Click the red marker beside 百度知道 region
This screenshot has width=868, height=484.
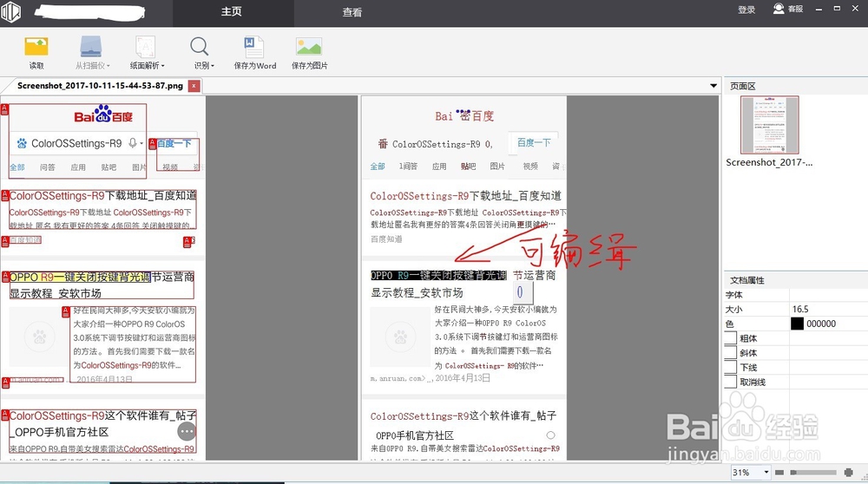pyautogui.click(x=5, y=240)
